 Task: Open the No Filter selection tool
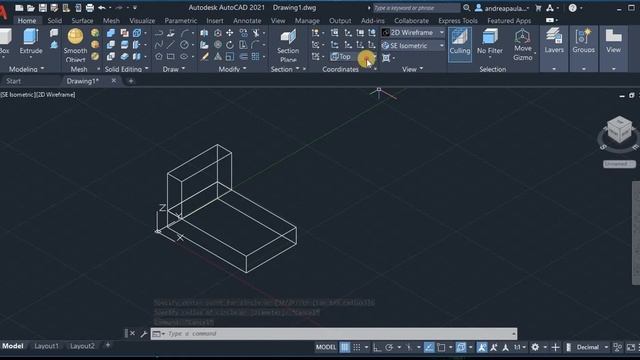point(490,42)
